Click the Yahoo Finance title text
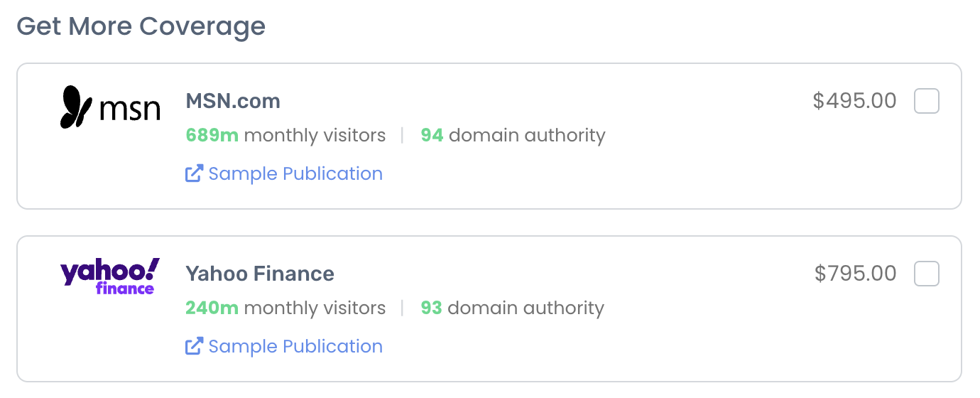Screen dimensions: 980x398 point(260,274)
